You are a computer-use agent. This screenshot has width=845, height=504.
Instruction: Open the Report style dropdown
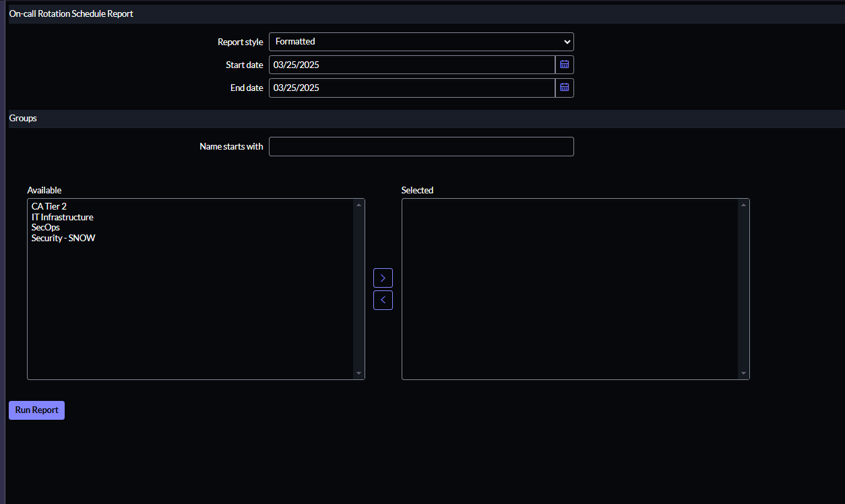[421, 42]
